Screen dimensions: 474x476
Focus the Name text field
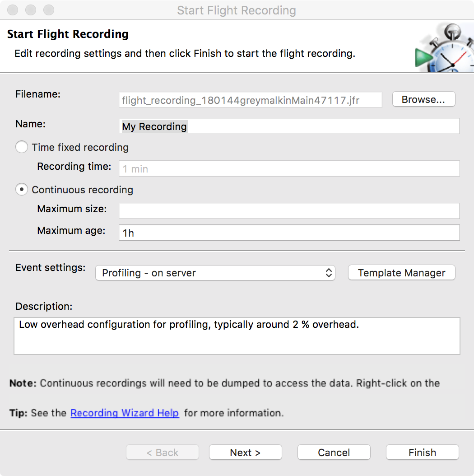[x=289, y=126]
